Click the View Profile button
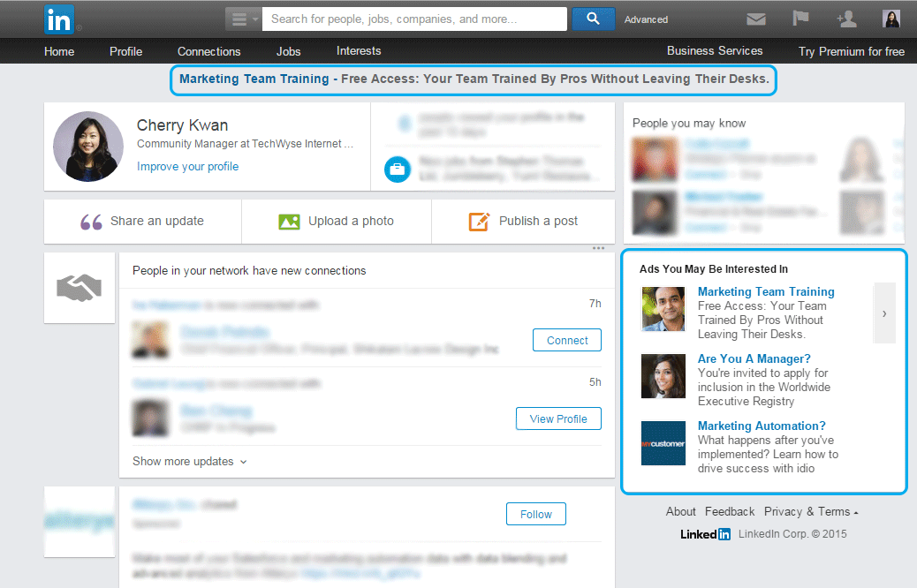Image resolution: width=917 pixels, height=588 pixels. coord(557,419)
